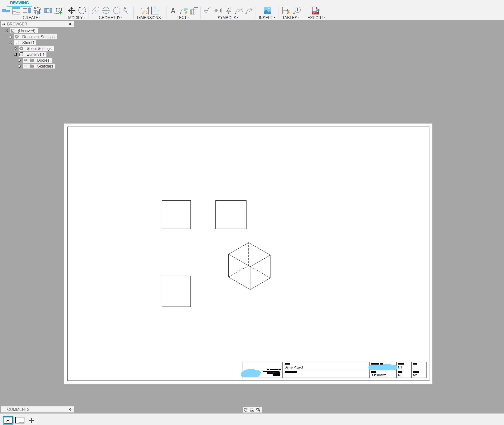The width and height of the screenshot is (504, 425).
Task: Insert an image onto the sheet
Action: coord(267,11)
